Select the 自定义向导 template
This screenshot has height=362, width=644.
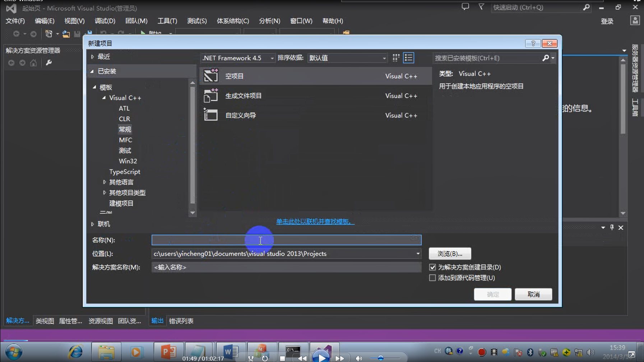316,115
